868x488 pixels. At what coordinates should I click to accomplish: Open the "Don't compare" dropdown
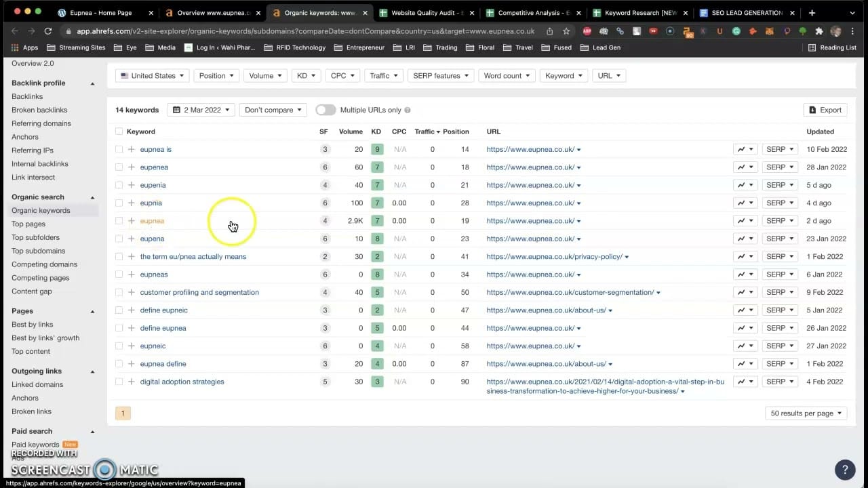tap(273, 109)
